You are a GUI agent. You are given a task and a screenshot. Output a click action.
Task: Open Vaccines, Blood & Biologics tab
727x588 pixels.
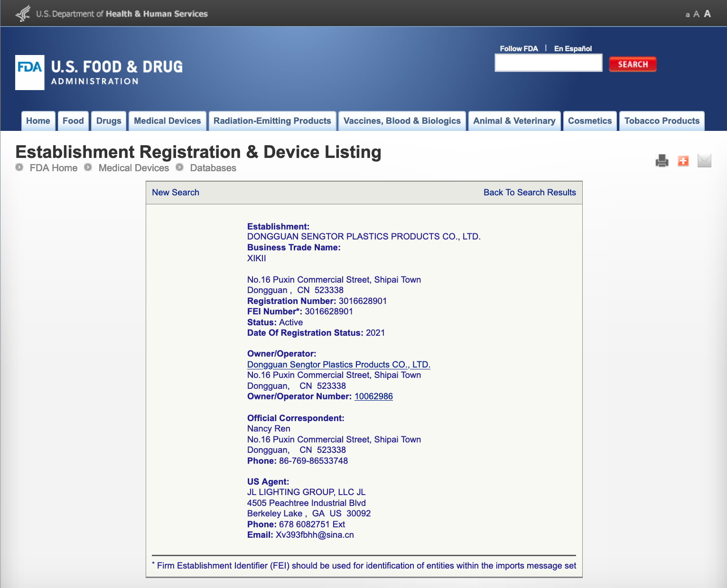pyautogui.click(x=402, y=121)
